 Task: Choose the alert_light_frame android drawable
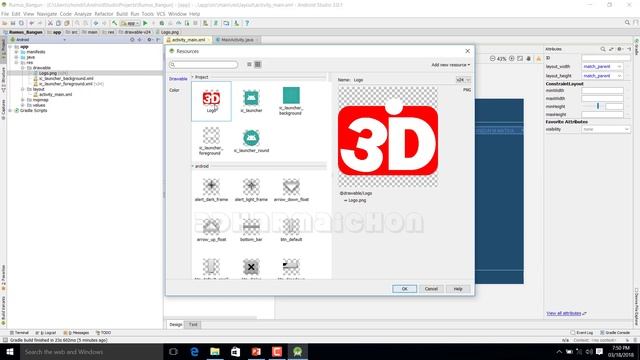point(251,190)
